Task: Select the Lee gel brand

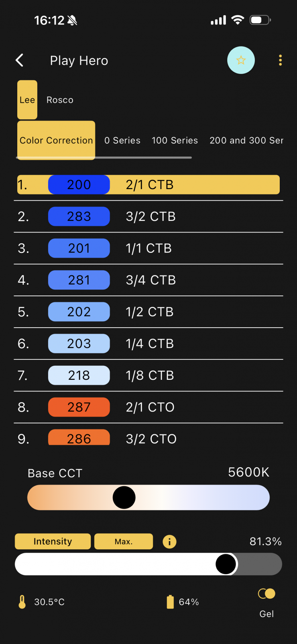Action: click(x=27, y=100)
